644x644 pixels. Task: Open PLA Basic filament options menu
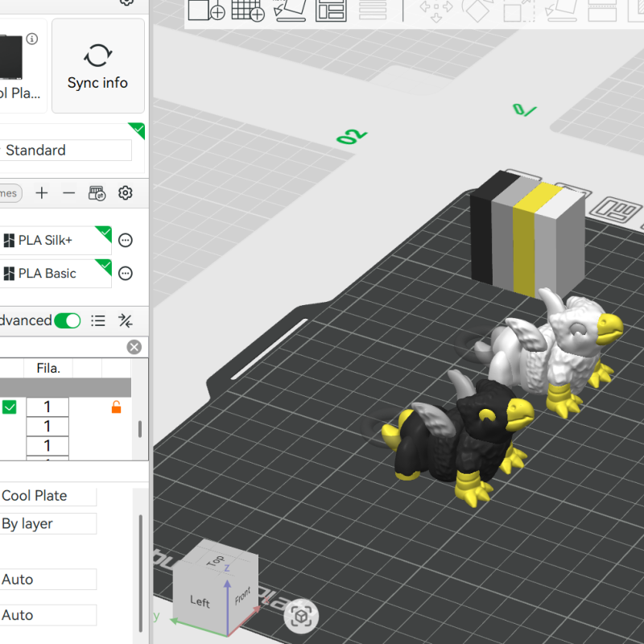[x=126, y=274]
